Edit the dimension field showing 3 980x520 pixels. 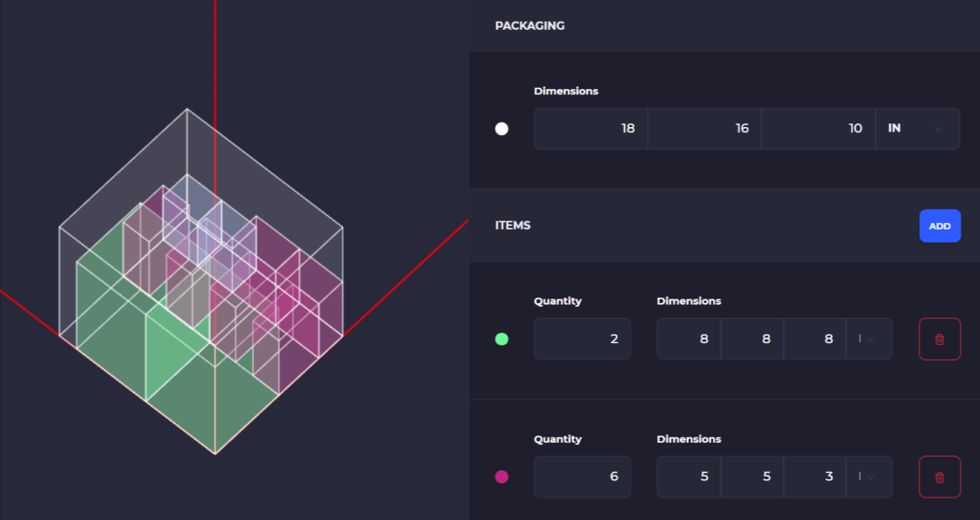(814, 476)
